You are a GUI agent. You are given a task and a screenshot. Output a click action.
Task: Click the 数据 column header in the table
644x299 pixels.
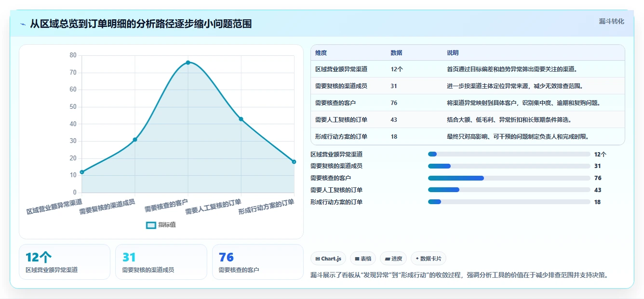pos(397,53)
